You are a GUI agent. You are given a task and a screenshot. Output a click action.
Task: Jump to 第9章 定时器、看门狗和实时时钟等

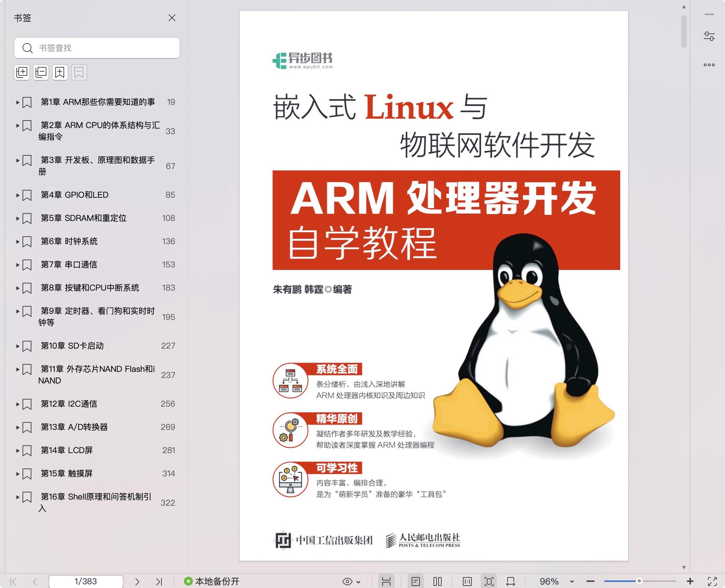[97, 317]
